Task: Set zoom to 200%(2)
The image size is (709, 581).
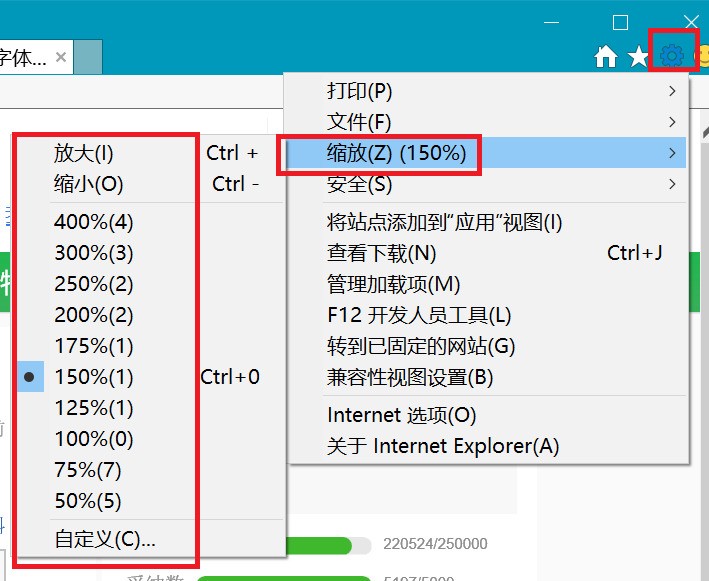Action: [x=151, y=315]
